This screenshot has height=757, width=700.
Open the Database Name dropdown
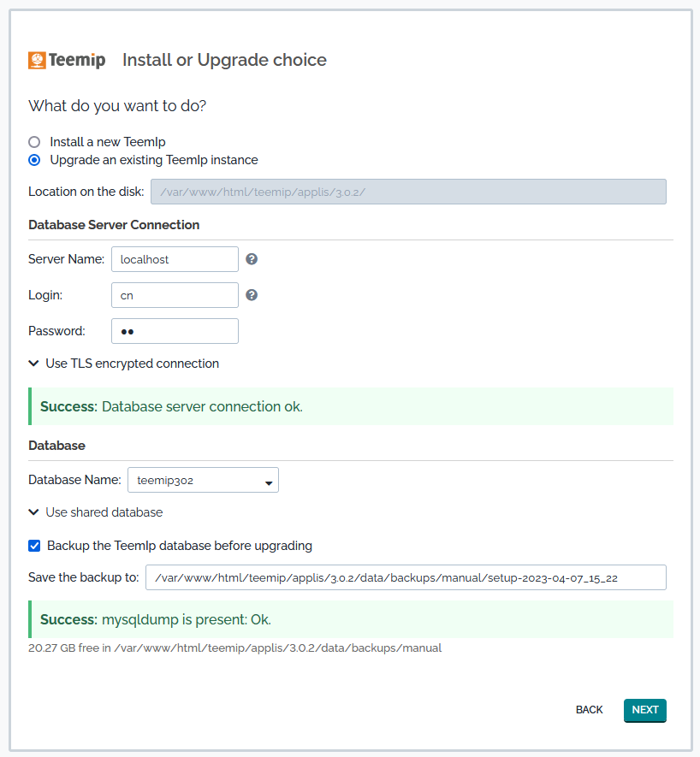click(x=203, y=481)
